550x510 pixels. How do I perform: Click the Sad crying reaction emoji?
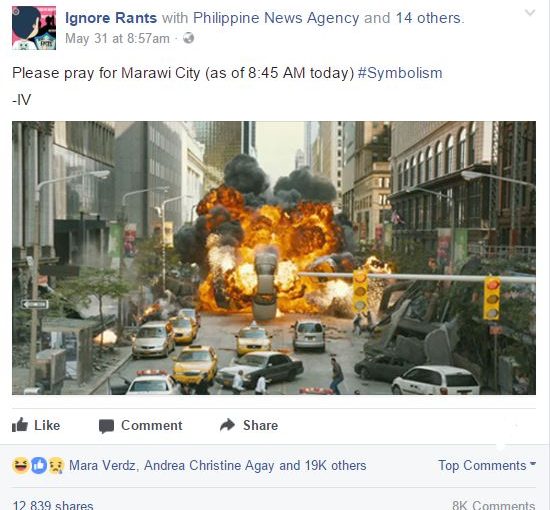click(56, 466)
